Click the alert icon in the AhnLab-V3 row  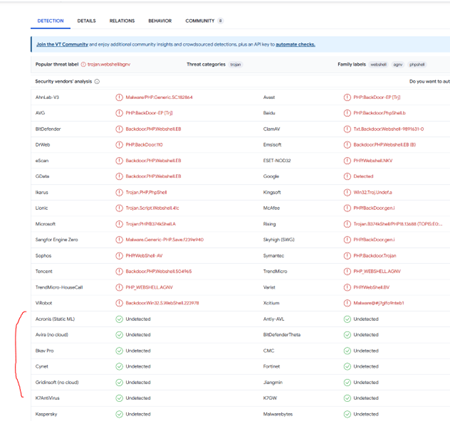click(119, 97)
